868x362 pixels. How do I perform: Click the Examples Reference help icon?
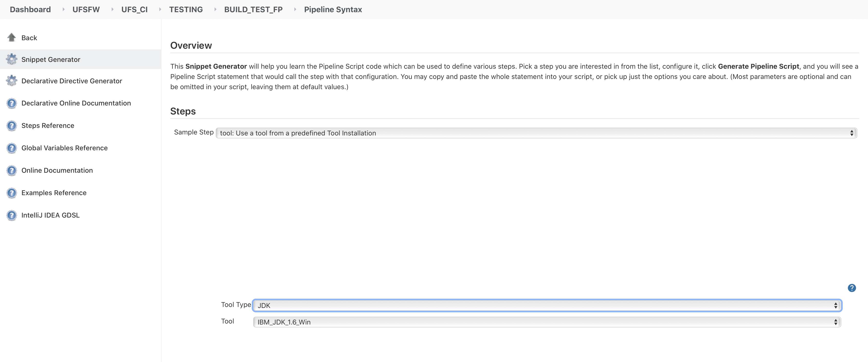(x=11, y=193)
